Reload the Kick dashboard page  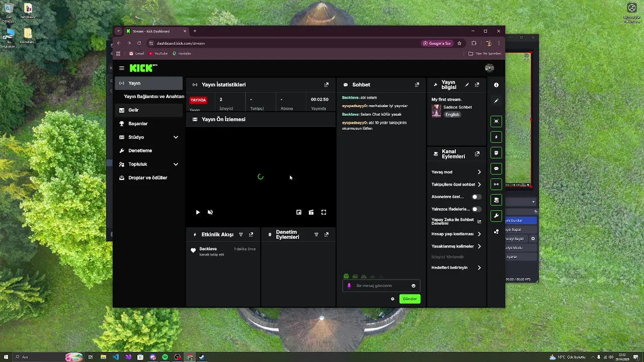[139, 43]
